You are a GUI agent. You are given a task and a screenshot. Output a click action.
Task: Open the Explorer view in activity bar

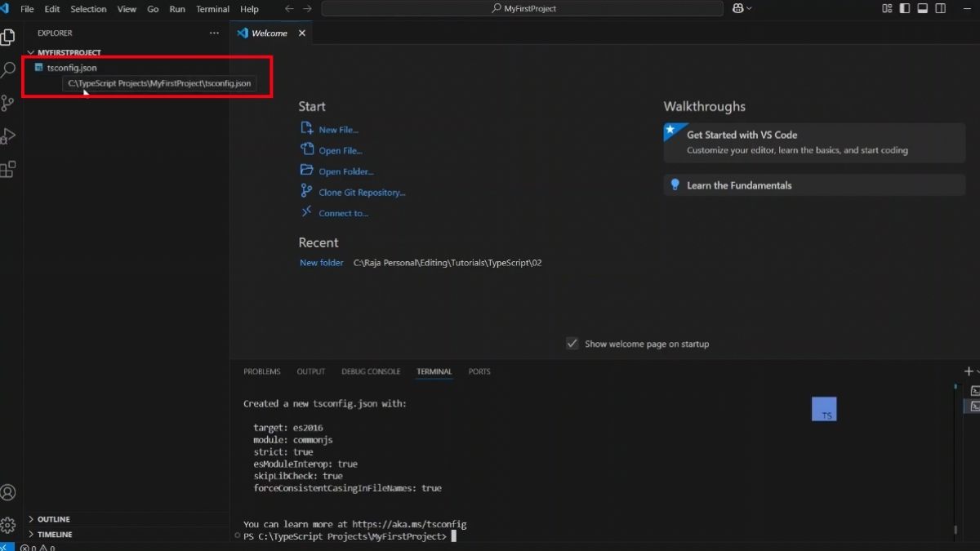pyautogui.click(x=8, y=37)
